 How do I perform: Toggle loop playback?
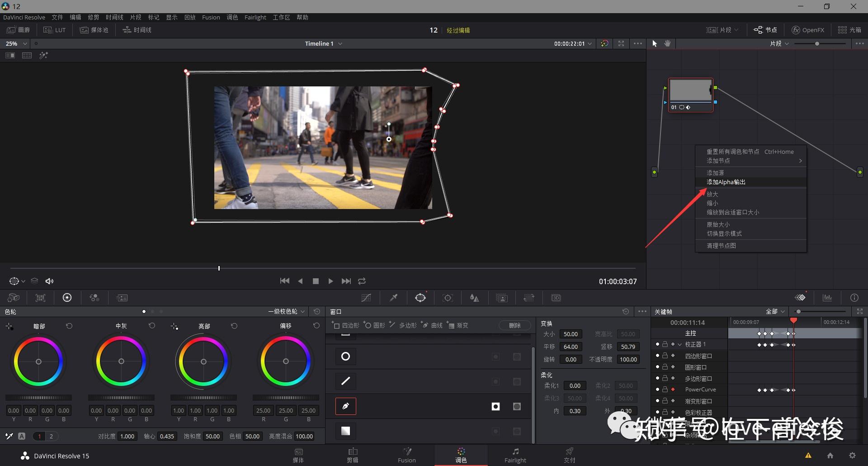pyautogui.click(x=362, y=281)
